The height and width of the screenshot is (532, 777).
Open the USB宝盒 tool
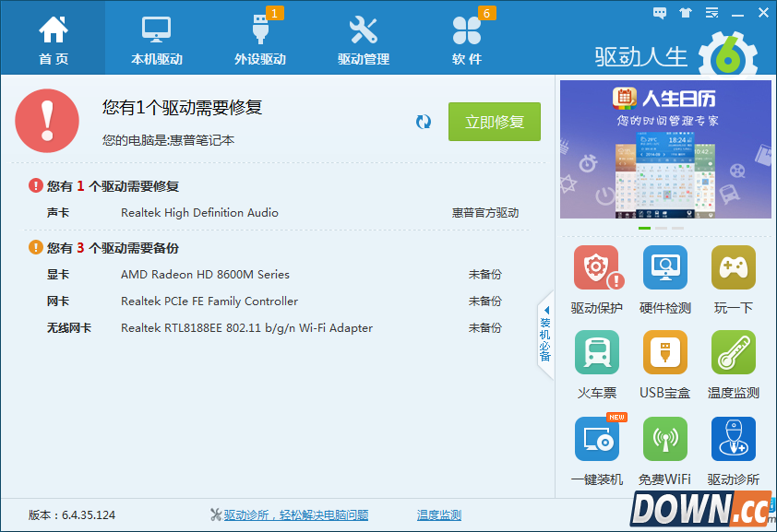pyautogui.click(x=664, y=353)
